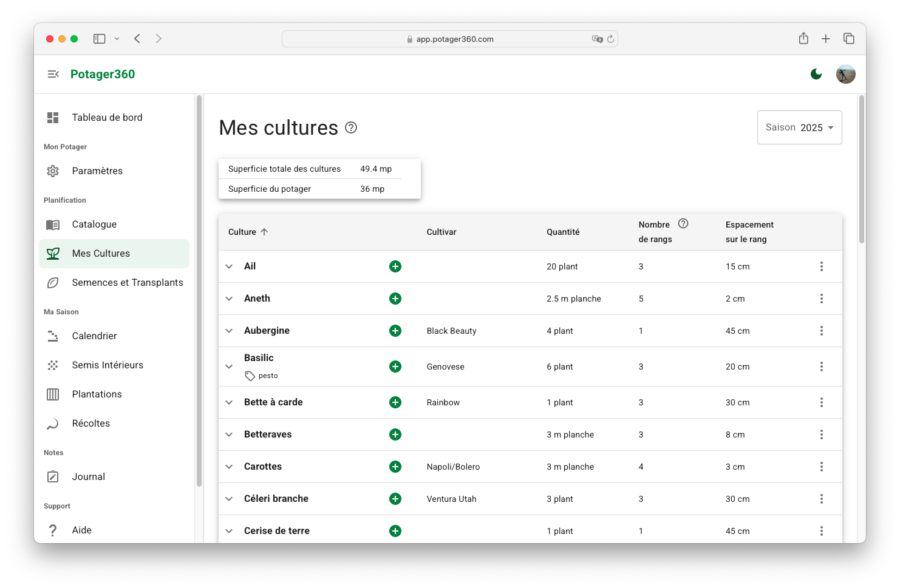
Task: Add a cultivar to Aubergine with plus button
Action: [395, 331]
